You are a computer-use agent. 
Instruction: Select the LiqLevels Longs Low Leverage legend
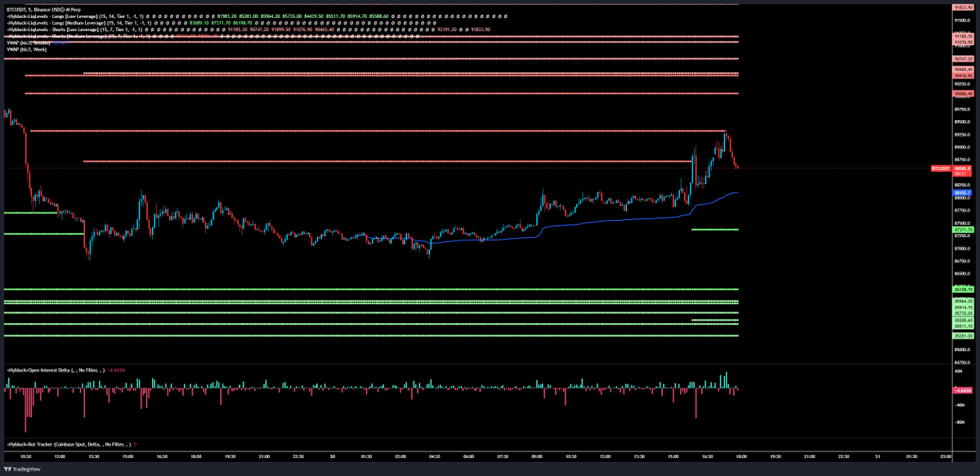point(74,16)
